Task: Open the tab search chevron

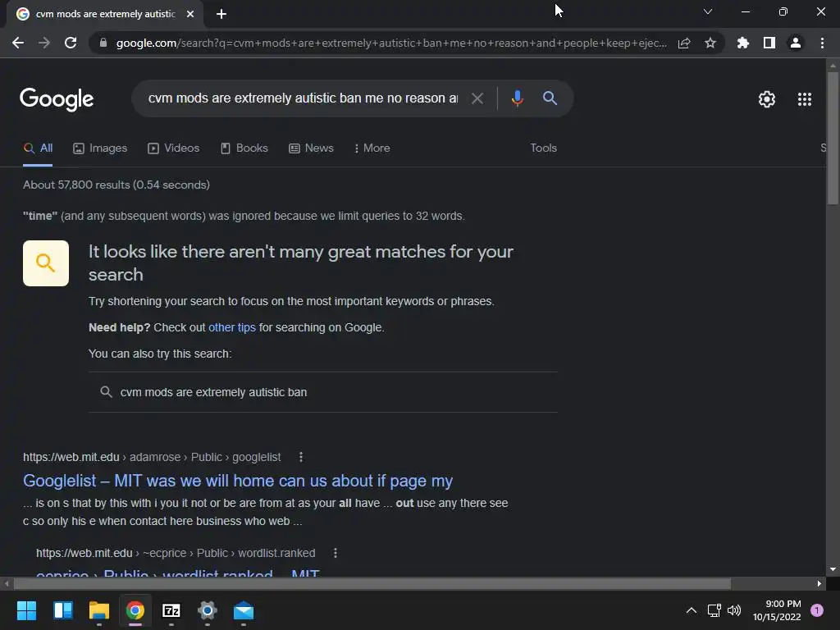Action: [x=708, y=11]
